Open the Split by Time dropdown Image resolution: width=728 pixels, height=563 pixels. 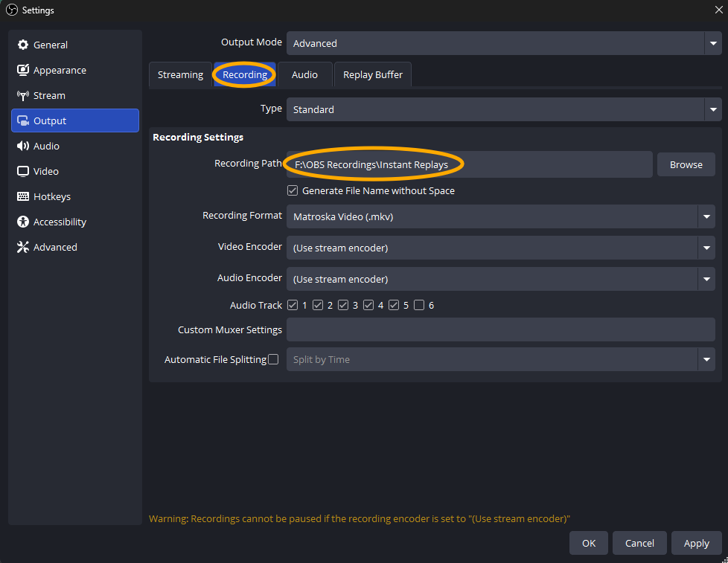tap(500, 359)
